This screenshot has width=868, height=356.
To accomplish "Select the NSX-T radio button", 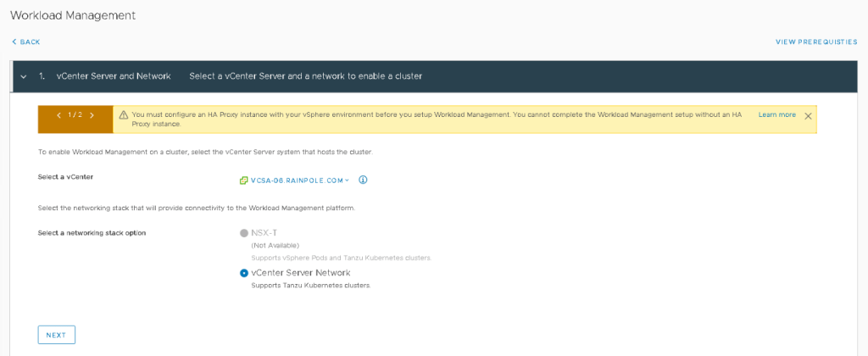I will click(244, 233).
